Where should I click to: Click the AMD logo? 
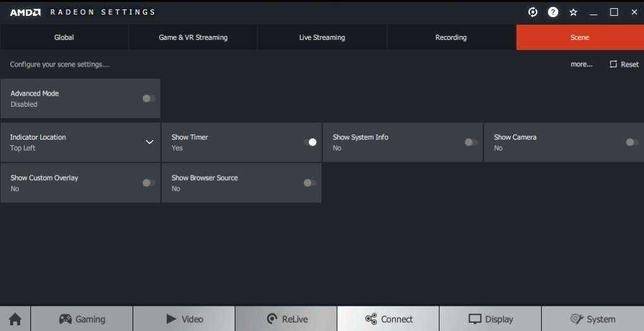pyautogui.click(x=25, y=13)
